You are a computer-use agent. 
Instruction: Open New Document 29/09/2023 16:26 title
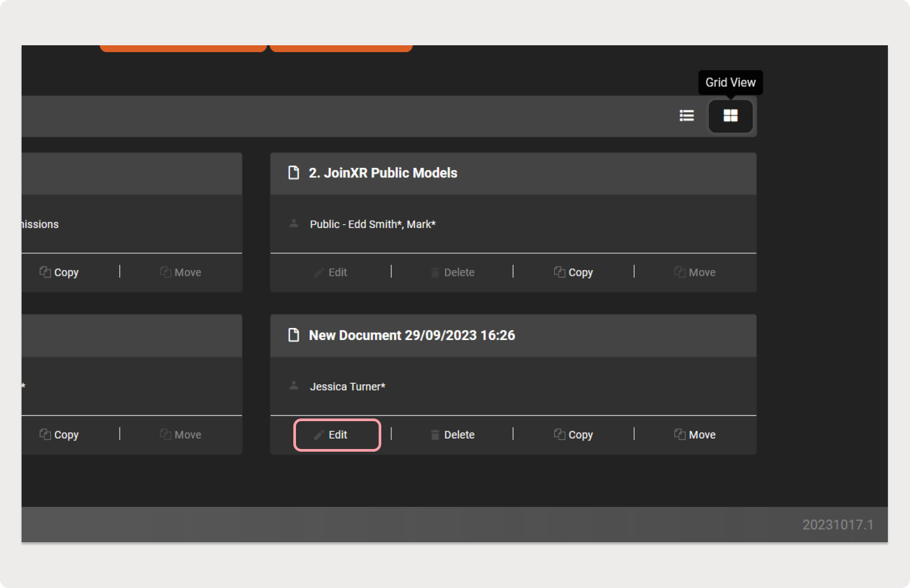(x=412, y=335)
